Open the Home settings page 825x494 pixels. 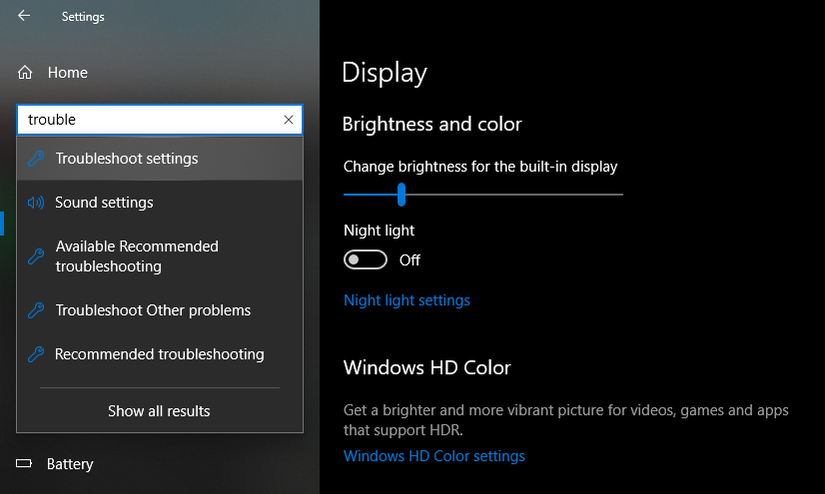point(53,73)
